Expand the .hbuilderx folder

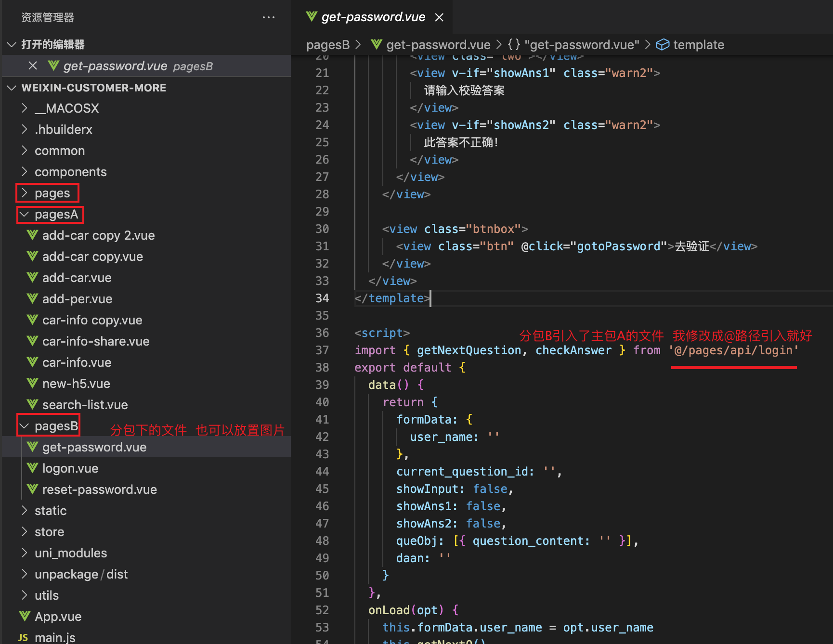click(x=25, y=129)
